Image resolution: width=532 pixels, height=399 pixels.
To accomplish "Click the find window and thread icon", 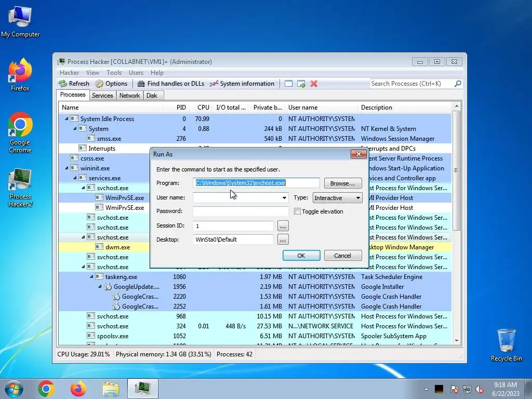I will [x=301, y=84].
